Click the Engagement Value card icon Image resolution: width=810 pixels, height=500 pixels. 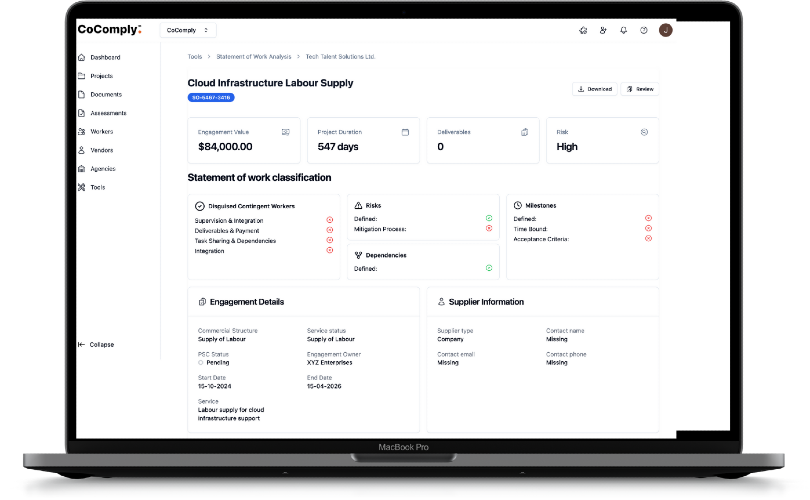click(285, 132)
